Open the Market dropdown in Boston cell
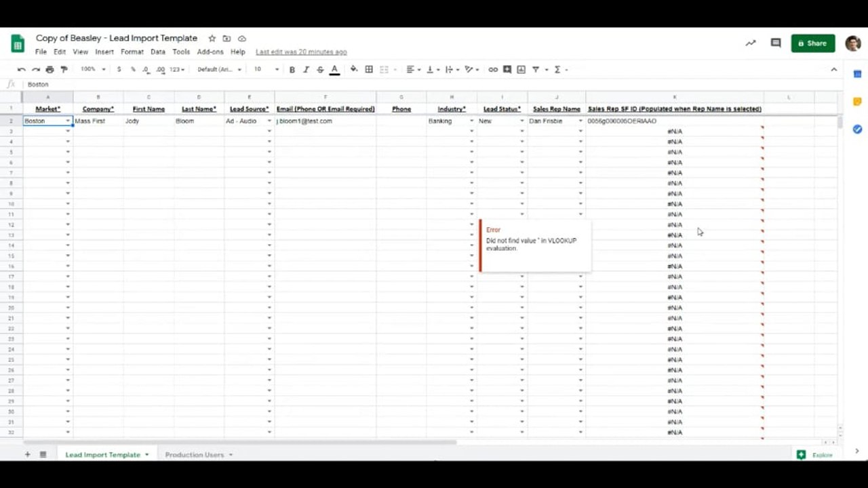 68,121
